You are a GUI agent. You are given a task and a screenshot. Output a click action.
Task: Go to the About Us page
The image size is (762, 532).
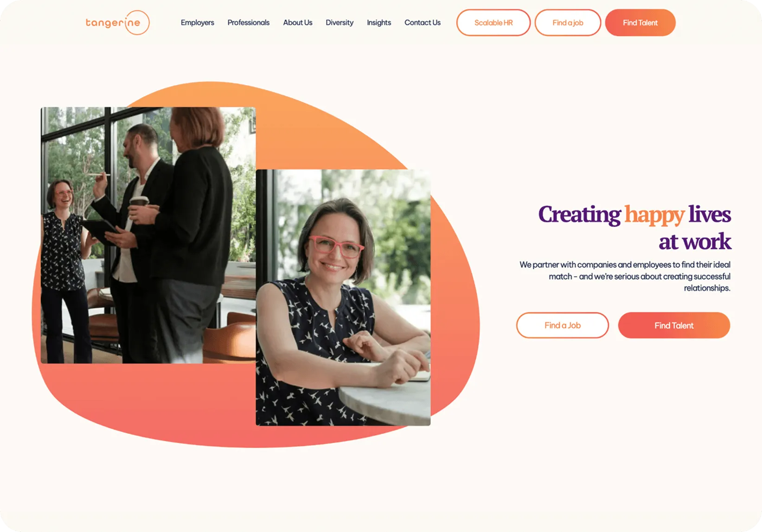(297, 23)
